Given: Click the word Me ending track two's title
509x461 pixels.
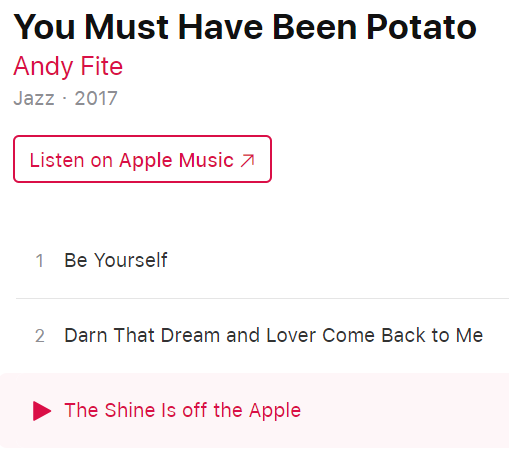Looking at the screenshot, I should click(469, 335).
